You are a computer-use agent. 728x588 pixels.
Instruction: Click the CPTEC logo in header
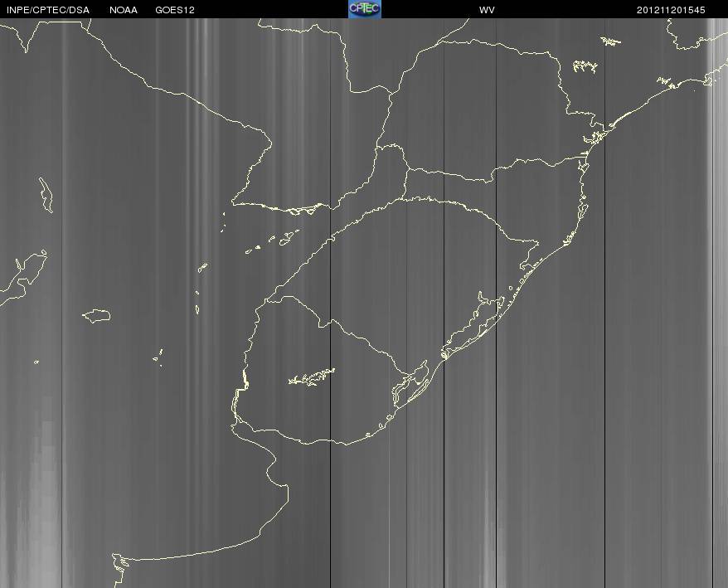365,9
